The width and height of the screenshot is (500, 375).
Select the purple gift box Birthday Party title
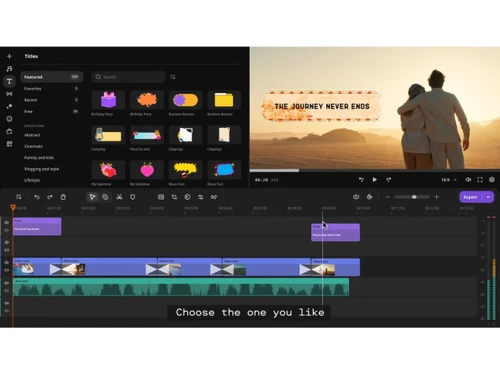108,100
